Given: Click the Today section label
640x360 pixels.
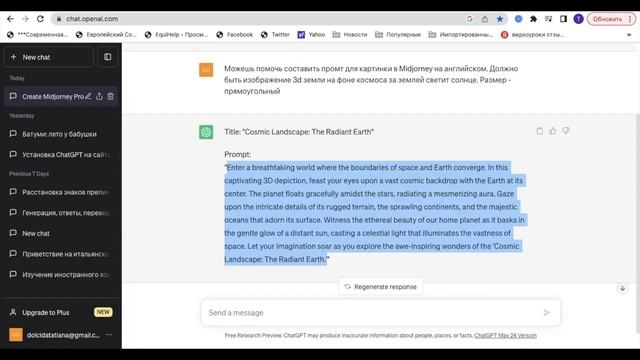Looking at the screenshot, I should coord(17,78).
